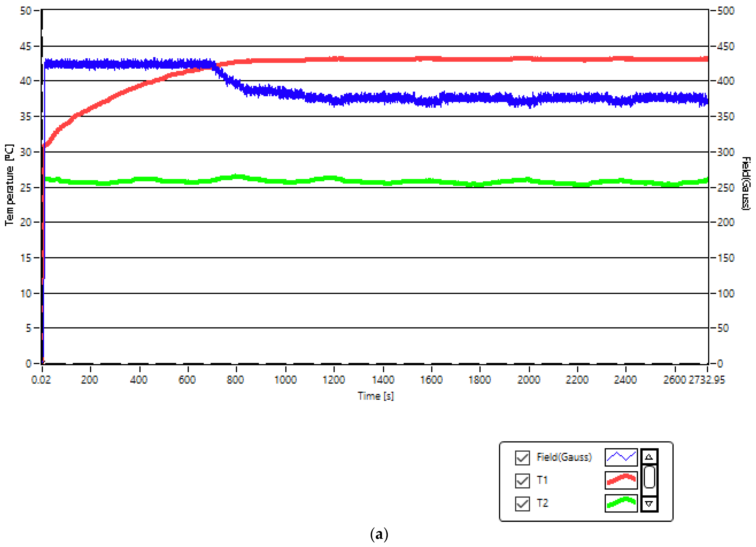Toggle the T1 plot visibility checkbox
This screenshot has width=756, height=547.
[x=522, y=481]
